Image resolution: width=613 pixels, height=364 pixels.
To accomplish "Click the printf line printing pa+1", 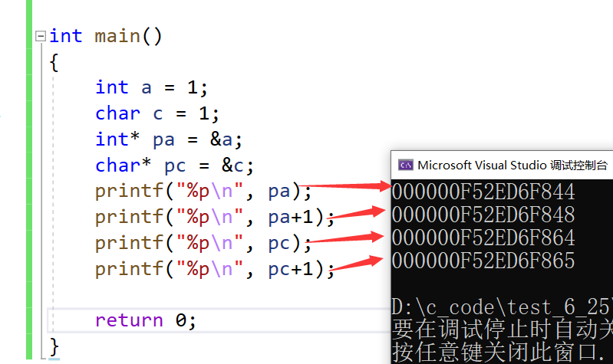I will (x=215, y=217).
